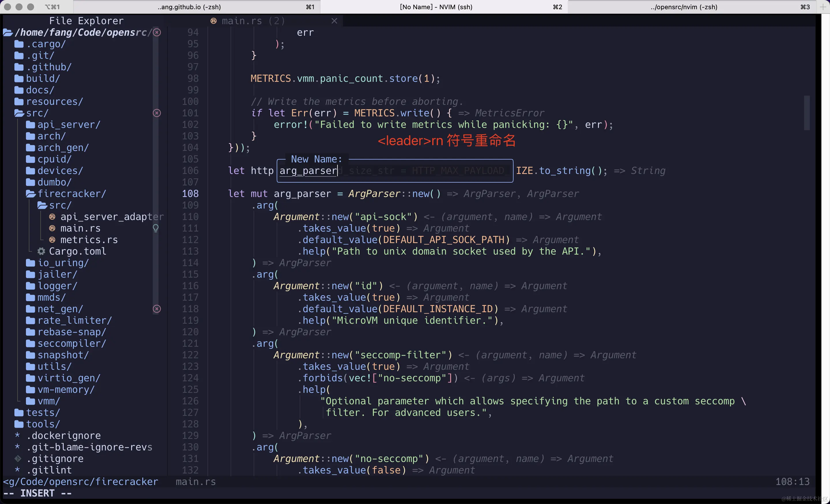This screenshot has height=504, width=830.
Task: Close the main.rs buffer tab
Action: point(334,21)
